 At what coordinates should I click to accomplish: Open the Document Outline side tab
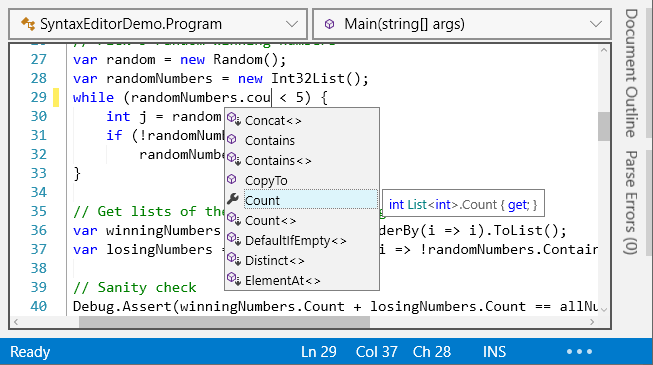(x=631, y=73)
